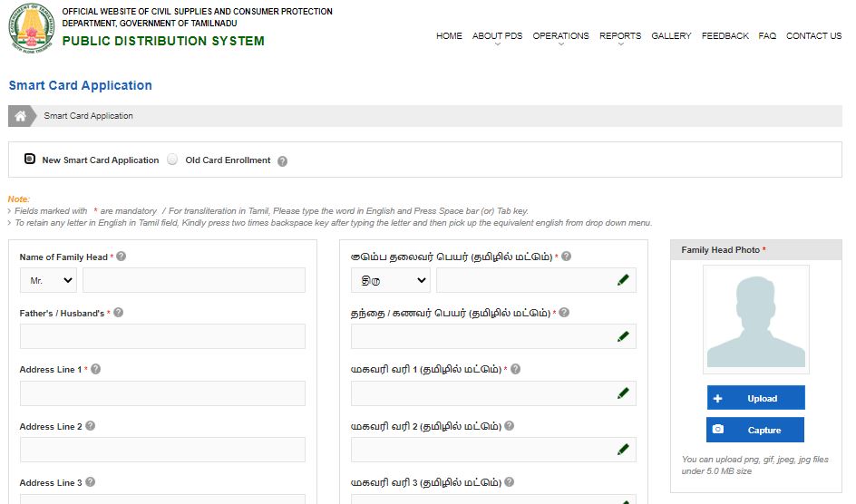Screen dimensions: 856x504
Task: Open help icon beside Old Card Enrollment
Action: coord(282,161)
